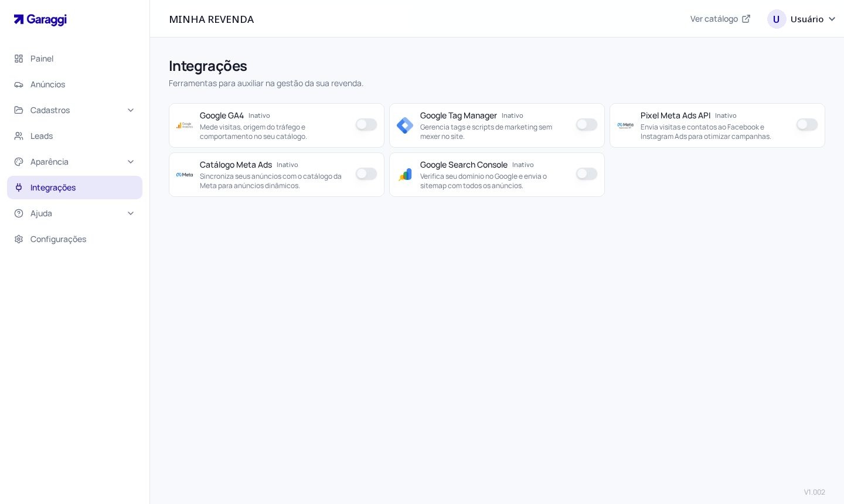
Task: Expand the Aparência submenu chevron
Action: click(131, 162)
